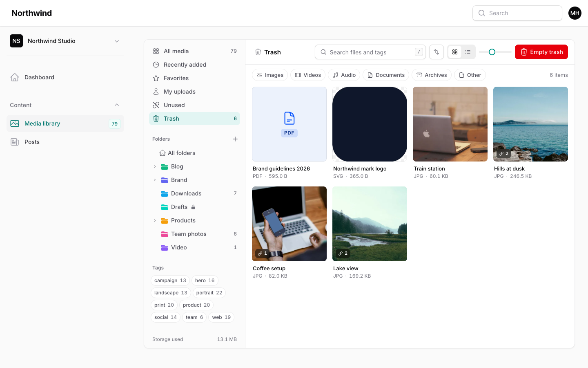588x368 pixels.
Task: Click the Empty trash button
Action: 541,52
